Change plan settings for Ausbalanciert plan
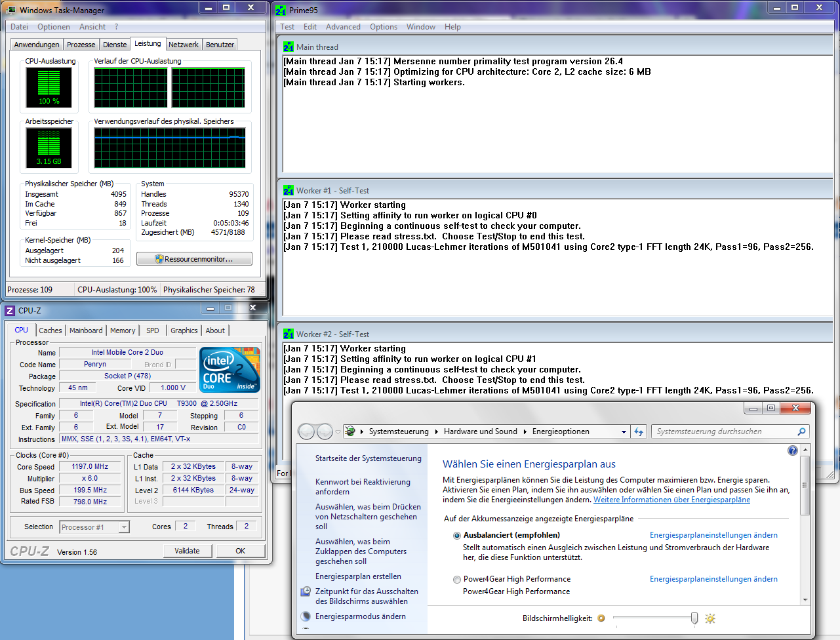 click(713, 535)
